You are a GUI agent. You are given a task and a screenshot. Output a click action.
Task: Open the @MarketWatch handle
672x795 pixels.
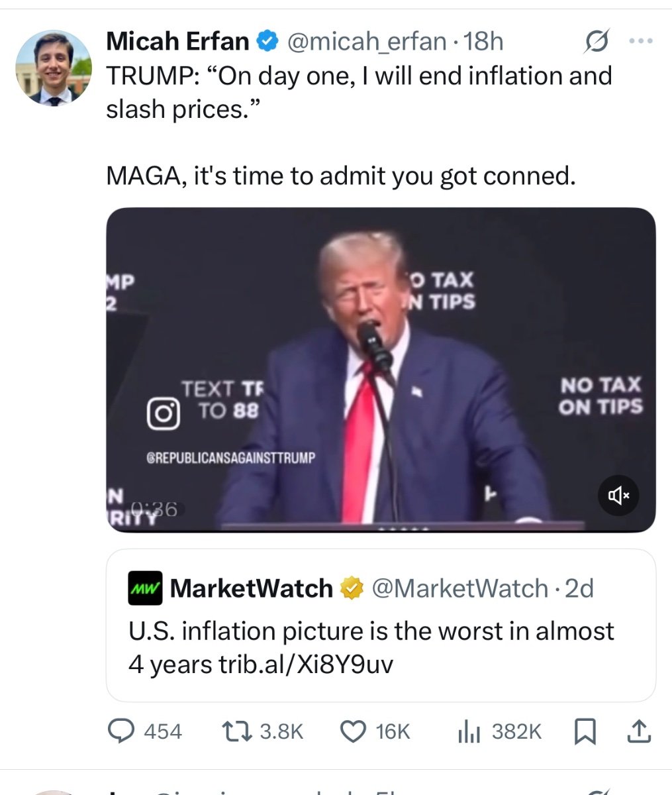click(460, 588)
